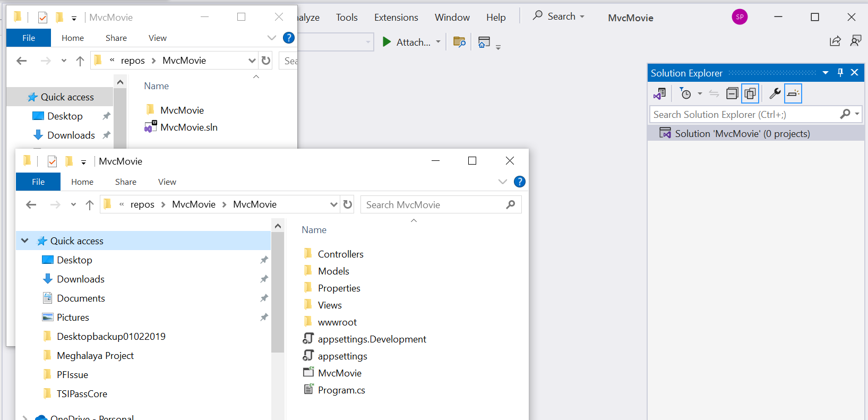The width and height of the screenshot is (868, 420).
Task: Click the Find in Files folder icon
Action: [459, 42]
